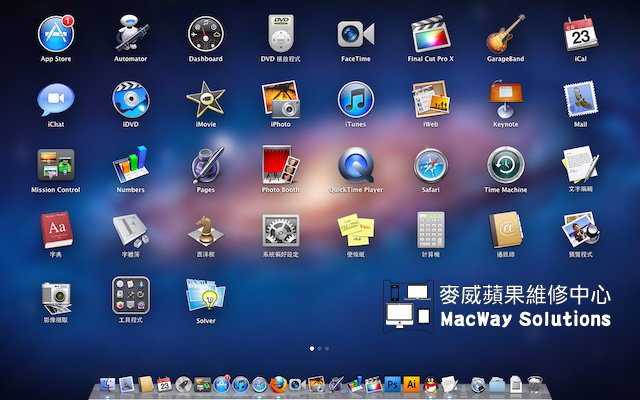Open the Dashboard app icon
This screenshot has width=640, height=400.
[206, 34]
